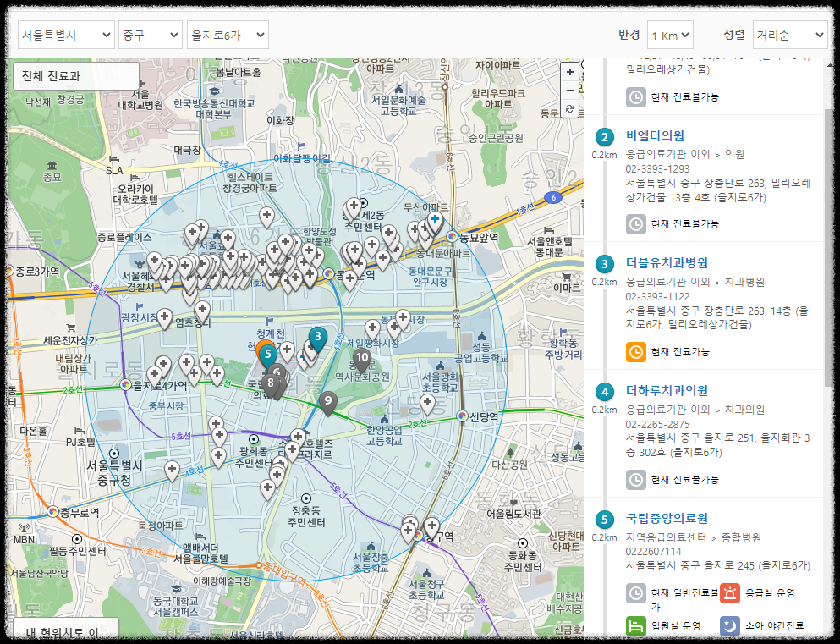Zoom out of the map with minus button
The height and width of the screenshot is (644, 840).
click(570, 90)
